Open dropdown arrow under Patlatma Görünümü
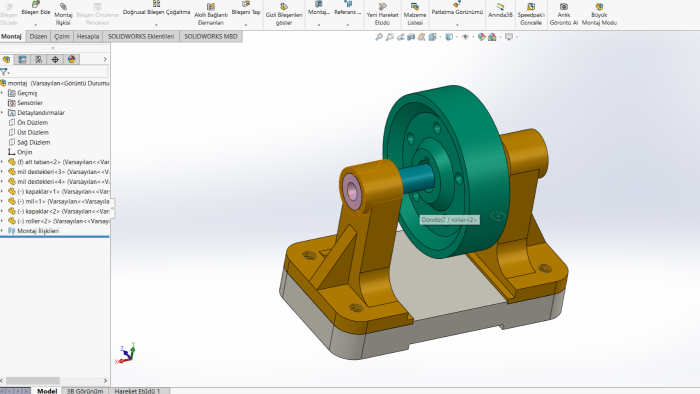The image size is (700, 394). click(457, 25)
